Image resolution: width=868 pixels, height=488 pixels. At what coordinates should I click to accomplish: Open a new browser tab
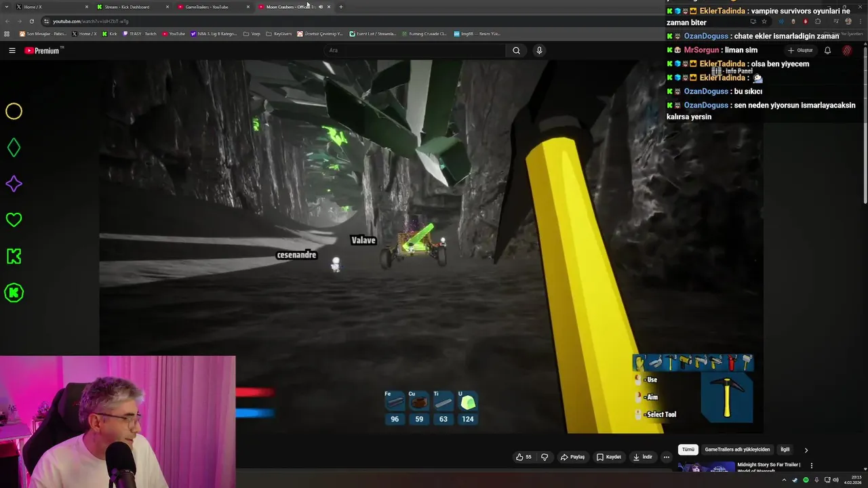click(340, 7)
